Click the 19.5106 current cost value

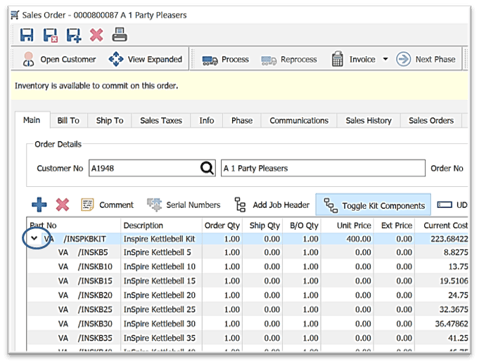tap(454, 281)
